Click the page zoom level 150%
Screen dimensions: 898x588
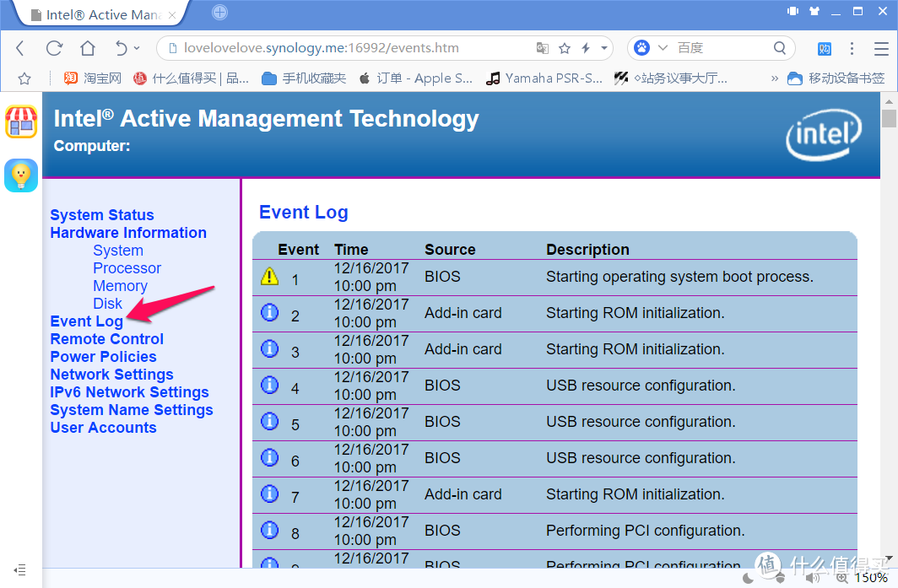[x=870, y=578]
